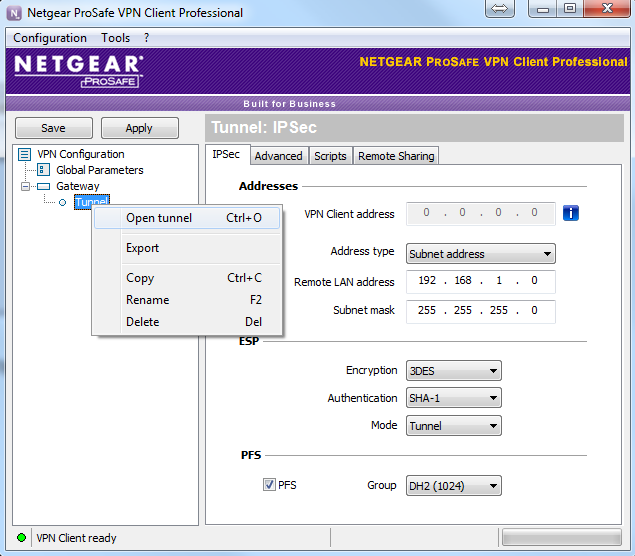Click the Netgear app icon in title bar
Image resolution: width=635 pixels, height=556 pixels.
tap(14, 13)
